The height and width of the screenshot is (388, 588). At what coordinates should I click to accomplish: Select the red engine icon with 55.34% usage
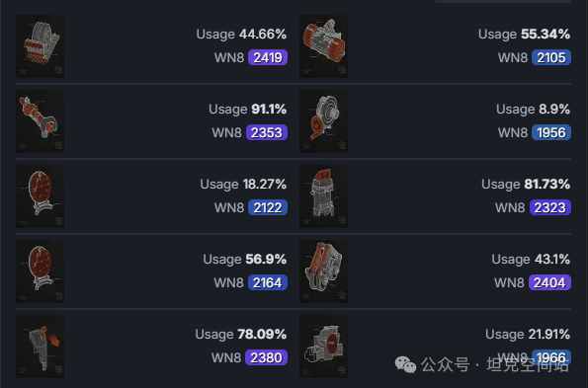(x=323, y=46)
